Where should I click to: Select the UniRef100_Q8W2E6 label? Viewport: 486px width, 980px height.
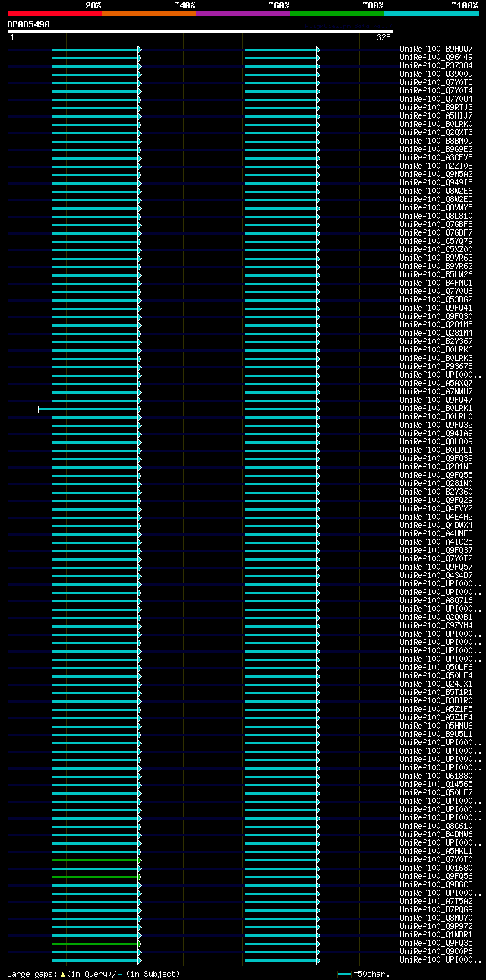[x=437, y=191]
